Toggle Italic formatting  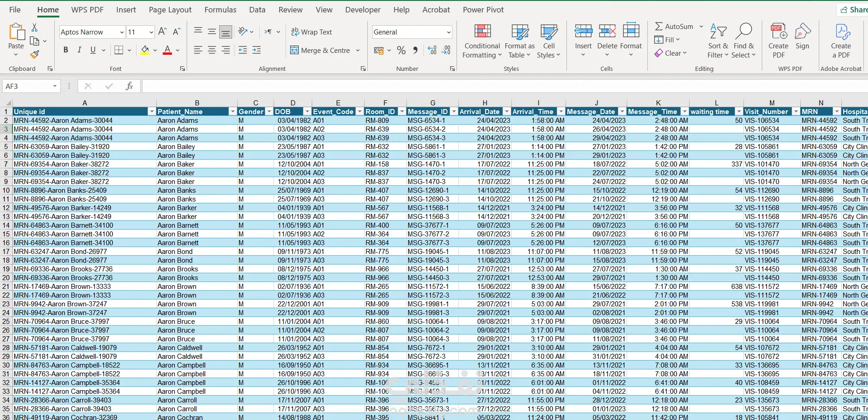point(80,50)
